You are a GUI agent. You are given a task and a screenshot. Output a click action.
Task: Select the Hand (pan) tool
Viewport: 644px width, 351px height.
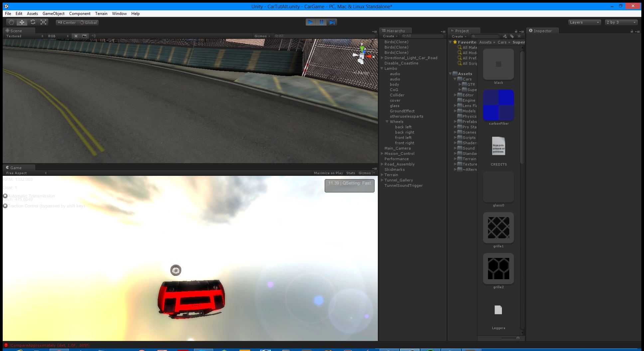click(x=11, y=22)
